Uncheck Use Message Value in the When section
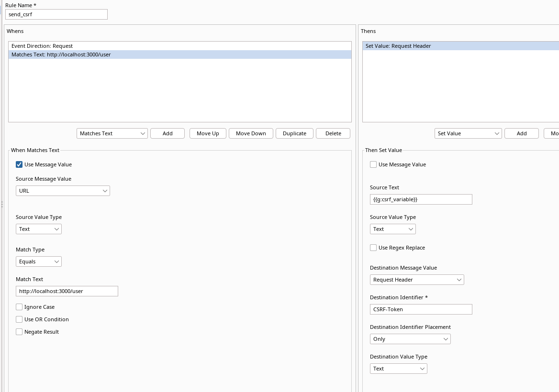The height and width of the screenshot is (392, 559). pos(19,164)
